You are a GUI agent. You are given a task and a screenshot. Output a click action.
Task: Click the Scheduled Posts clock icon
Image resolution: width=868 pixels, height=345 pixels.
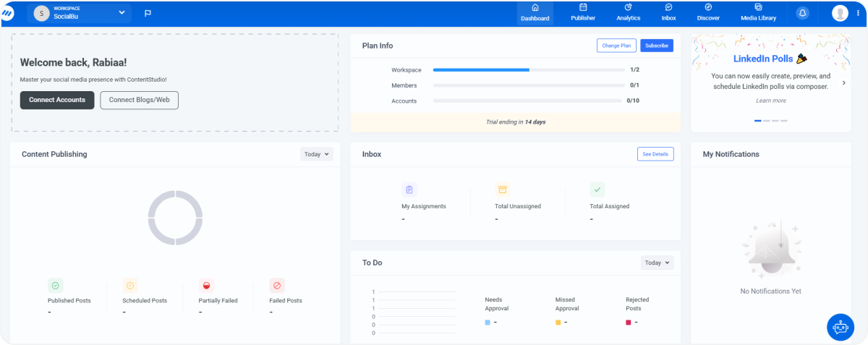(130, 285)
